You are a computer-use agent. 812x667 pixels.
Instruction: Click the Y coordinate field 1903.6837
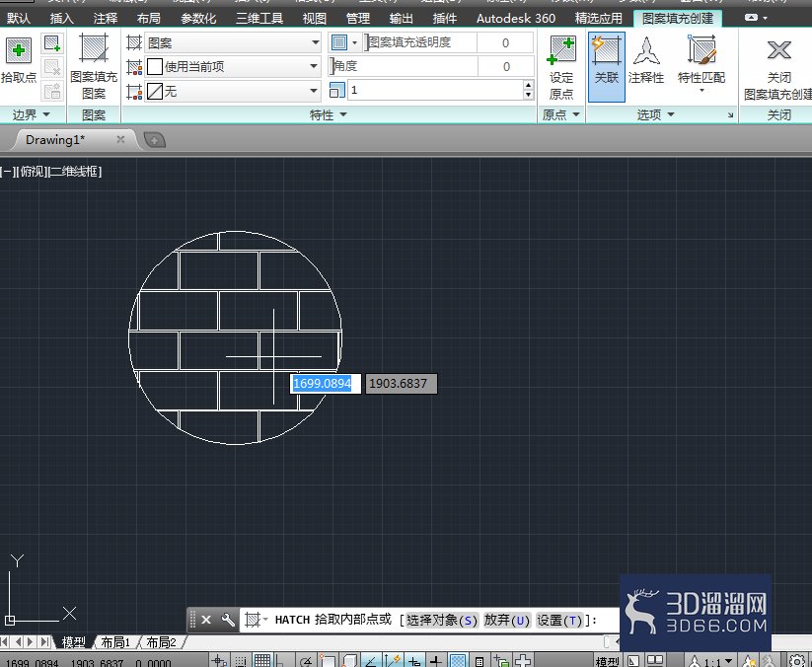pyautogui.click(x=401, y=384)
